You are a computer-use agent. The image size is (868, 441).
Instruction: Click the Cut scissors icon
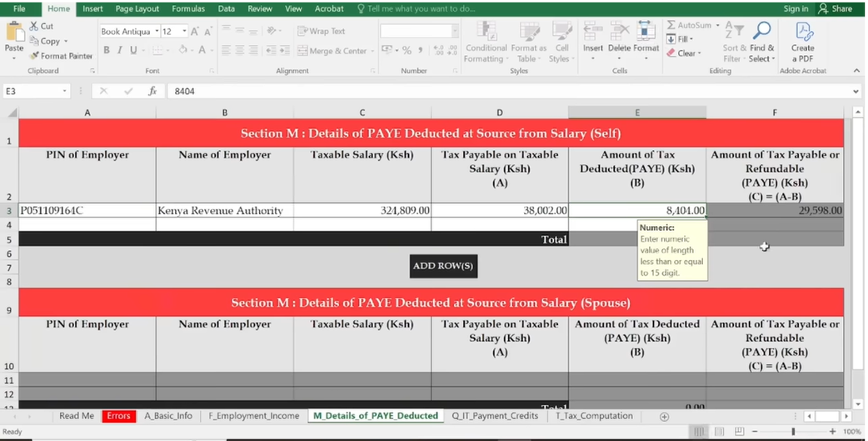(x=35, y=26)
